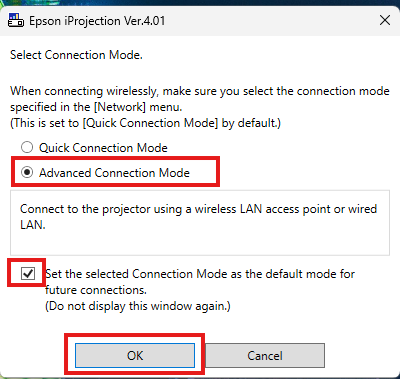The height and width of the screenshot is (379, 400).
Task: Close the Epson iProjection dialog window
Action: (385, 20)
